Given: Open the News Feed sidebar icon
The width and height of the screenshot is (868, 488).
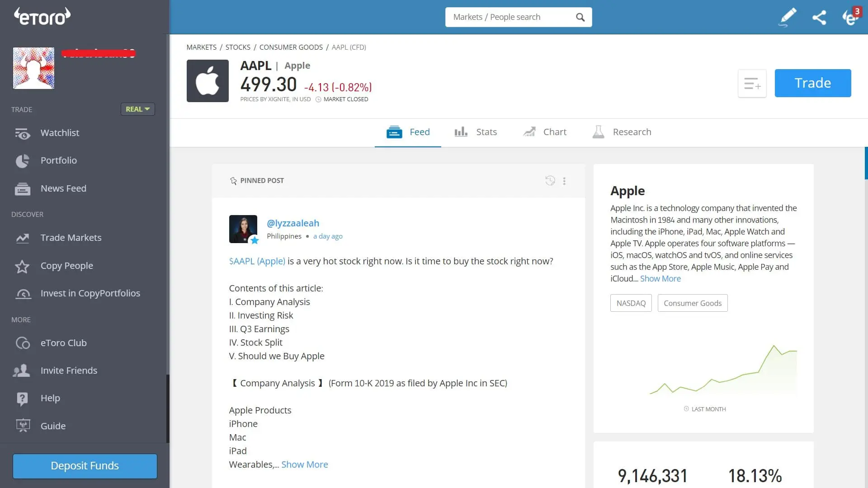Looking at the screenshot, I should click(x=23, y=189).
